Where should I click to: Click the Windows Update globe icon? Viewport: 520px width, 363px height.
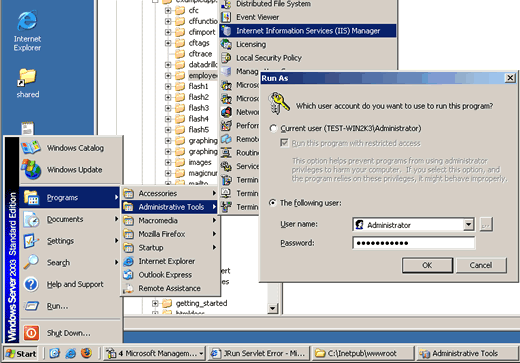click(31, 169)
